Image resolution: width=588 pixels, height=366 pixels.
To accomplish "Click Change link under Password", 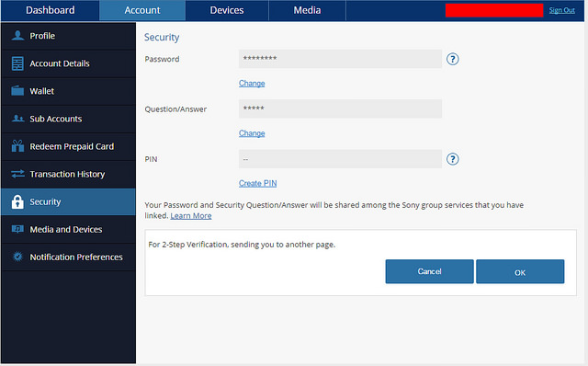I will 252,84.
